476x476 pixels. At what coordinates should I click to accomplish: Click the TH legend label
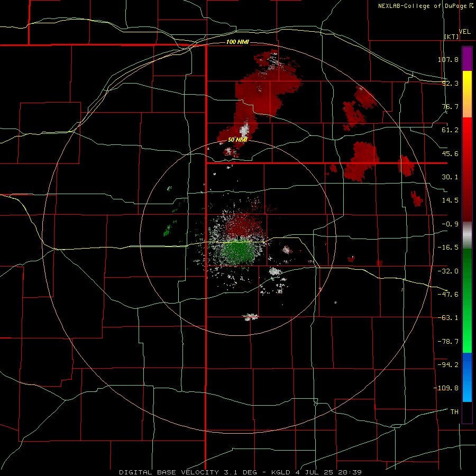pos(454,412)
